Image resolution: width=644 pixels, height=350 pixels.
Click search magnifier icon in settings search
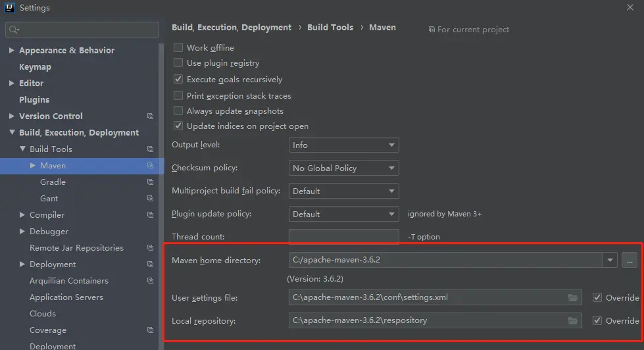click(14, 30)
